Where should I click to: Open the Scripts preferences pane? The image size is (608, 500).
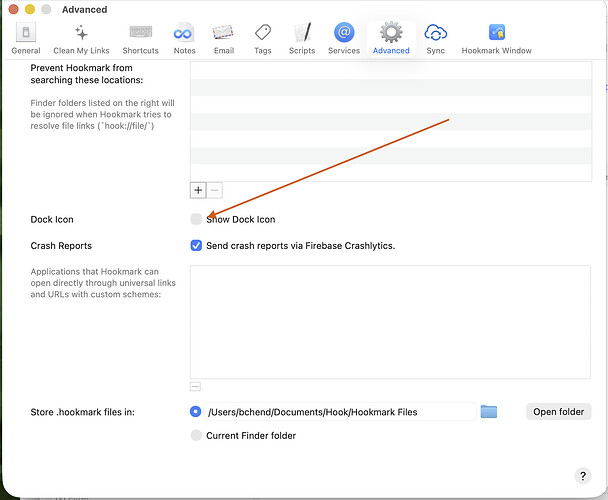tap(302, 39)
